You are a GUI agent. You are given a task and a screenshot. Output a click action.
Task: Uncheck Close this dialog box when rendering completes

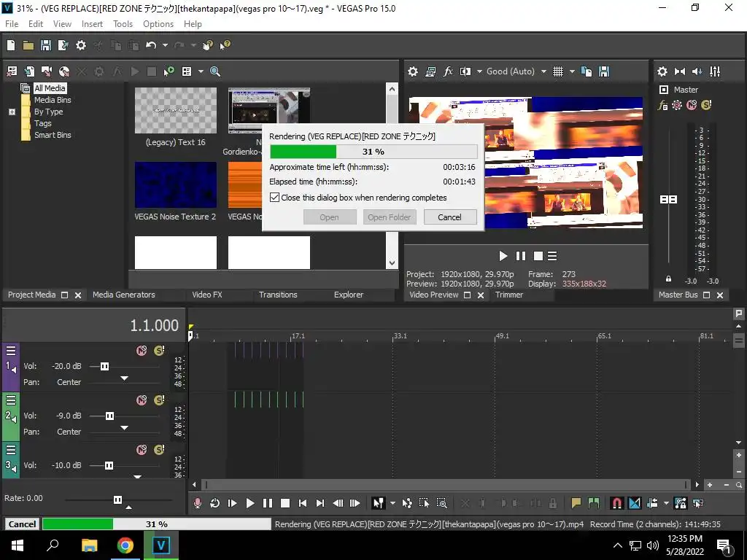[274, 198]
